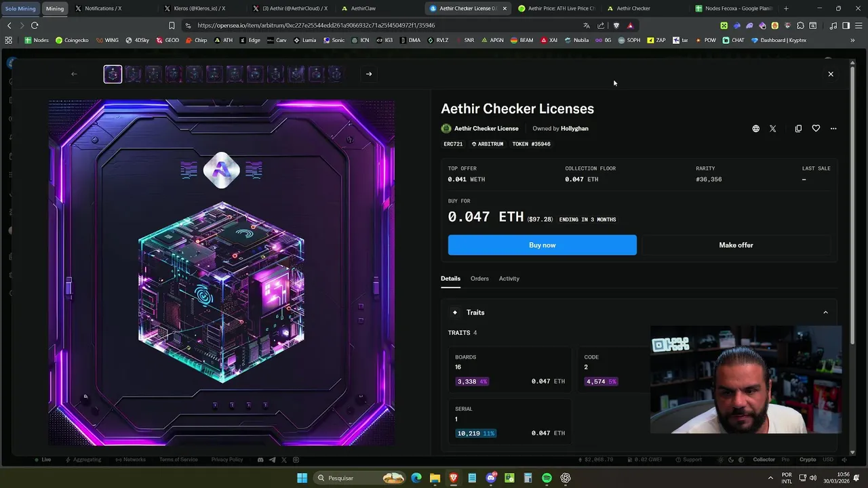Favorite this item with heart icon

(x=816, y=128)
